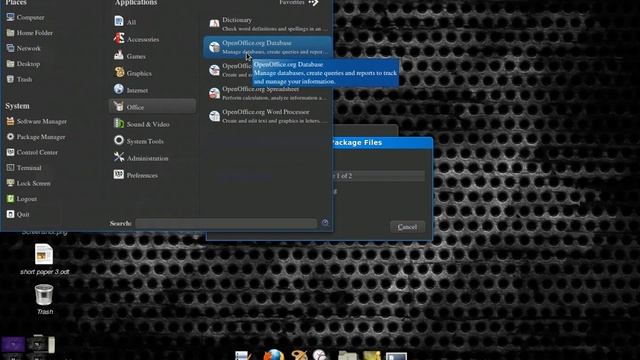The width and height of the screenshot is (640, 360).
Task: Open Computer in Places
Action: coord(25,18)
